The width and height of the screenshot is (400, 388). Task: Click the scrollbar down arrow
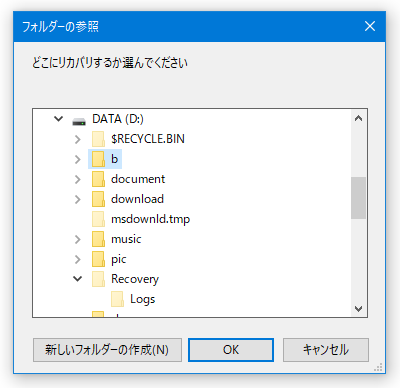(x=359, y=309)
